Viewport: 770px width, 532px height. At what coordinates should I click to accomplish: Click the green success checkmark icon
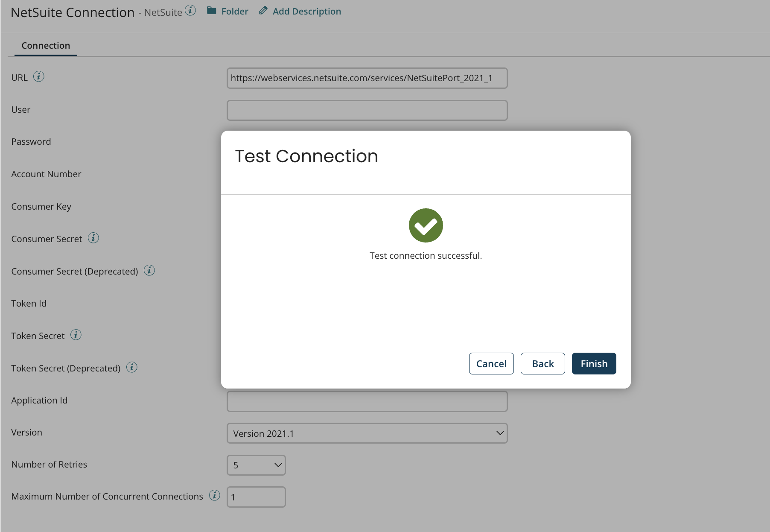click(x=426, y=225)
